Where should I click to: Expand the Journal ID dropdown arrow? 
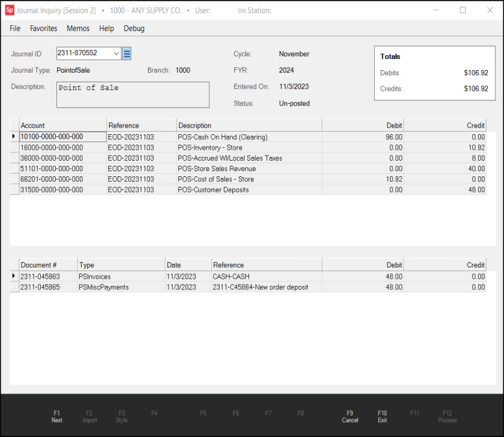click(116, 53)
